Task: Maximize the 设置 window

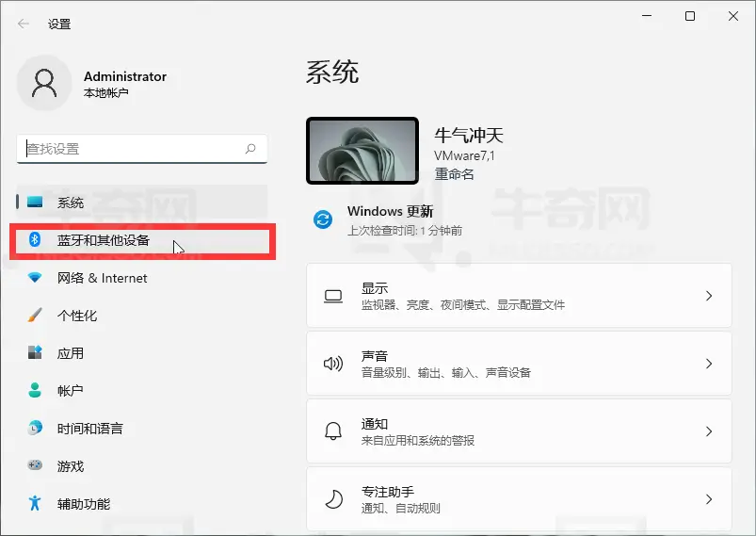Action: [690, 16]
